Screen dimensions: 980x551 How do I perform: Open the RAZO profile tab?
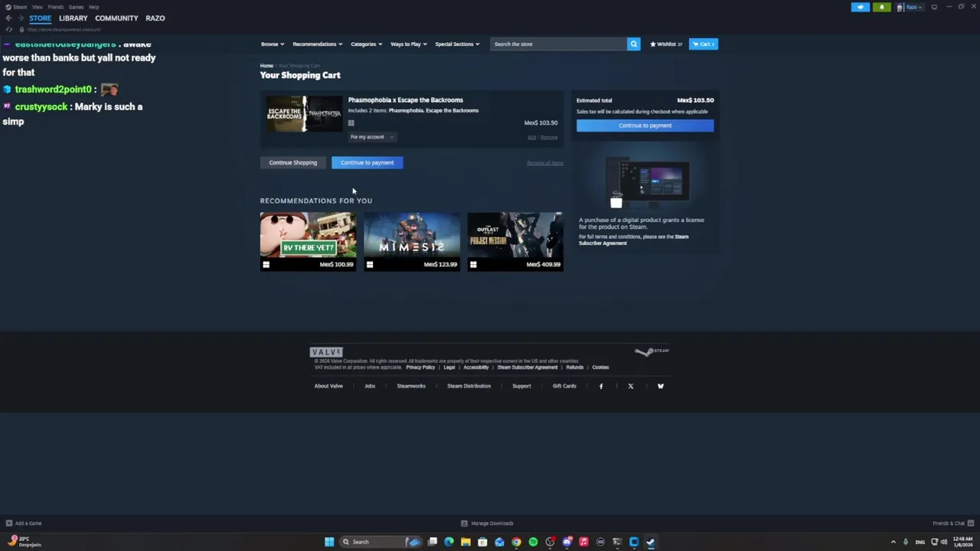click(x=155, y=18)
